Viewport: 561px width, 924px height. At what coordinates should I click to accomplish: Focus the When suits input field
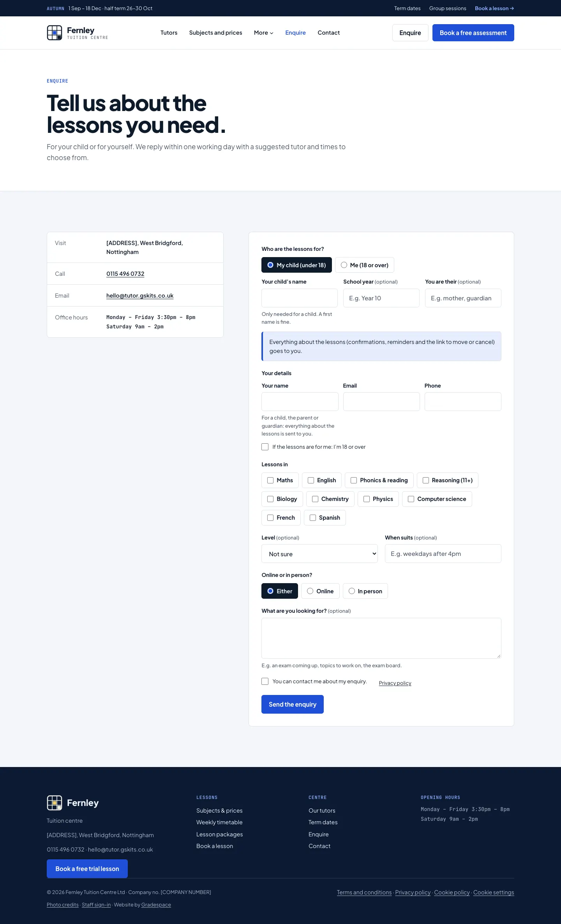coord(443,554)
